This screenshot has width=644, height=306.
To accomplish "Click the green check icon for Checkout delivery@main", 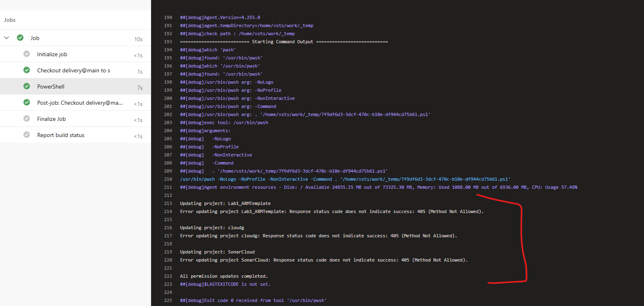I will click(x=27, y=70).
